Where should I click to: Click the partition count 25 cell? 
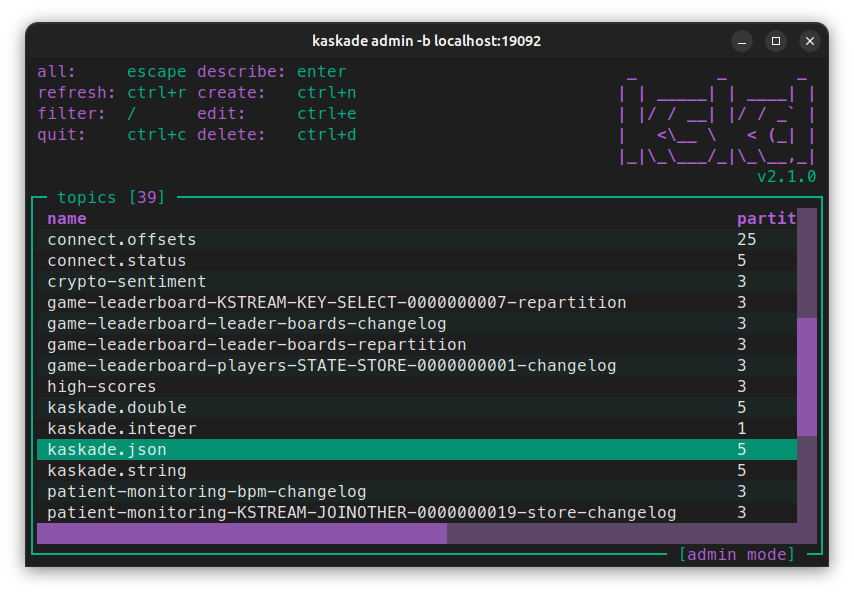click(747, 240)
